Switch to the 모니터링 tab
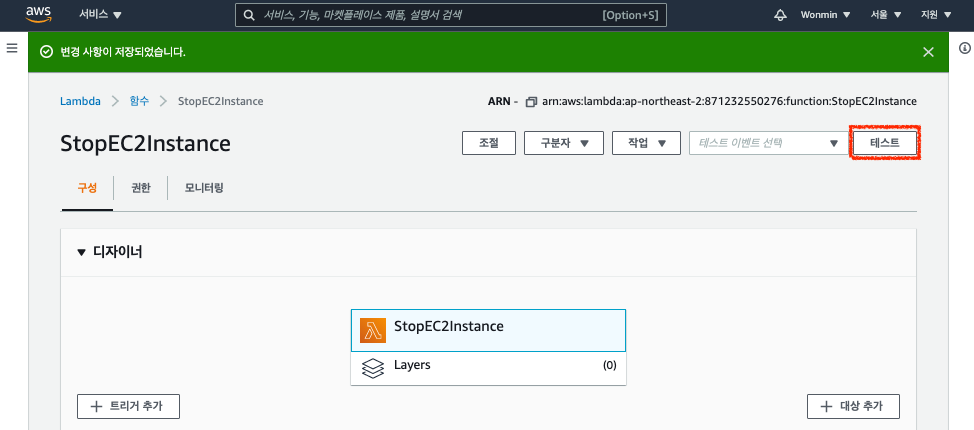974x430 pixels. pyautogui.click(x=204, y=188)
